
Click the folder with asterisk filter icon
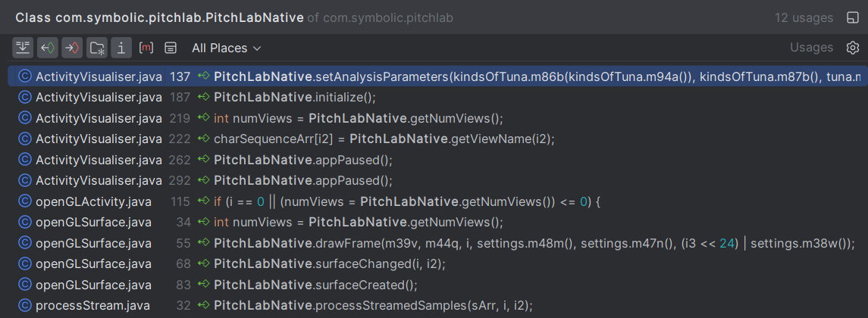97,48
